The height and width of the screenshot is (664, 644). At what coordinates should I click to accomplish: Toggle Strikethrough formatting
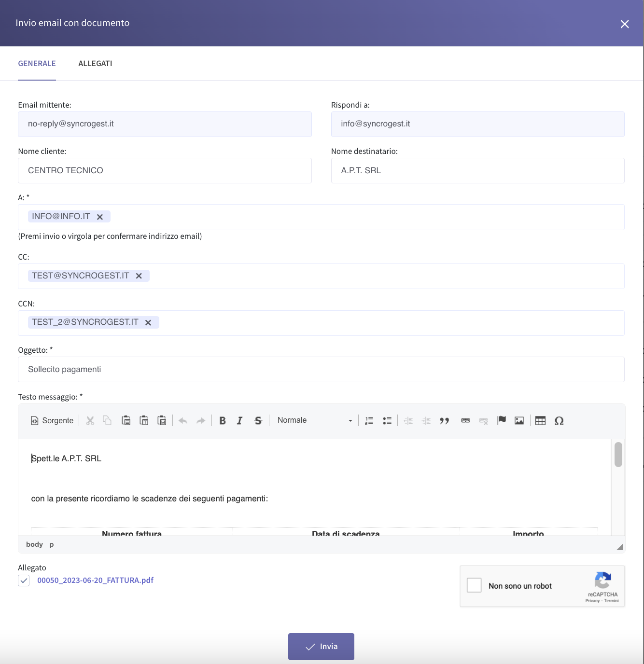tap(258, 421)
